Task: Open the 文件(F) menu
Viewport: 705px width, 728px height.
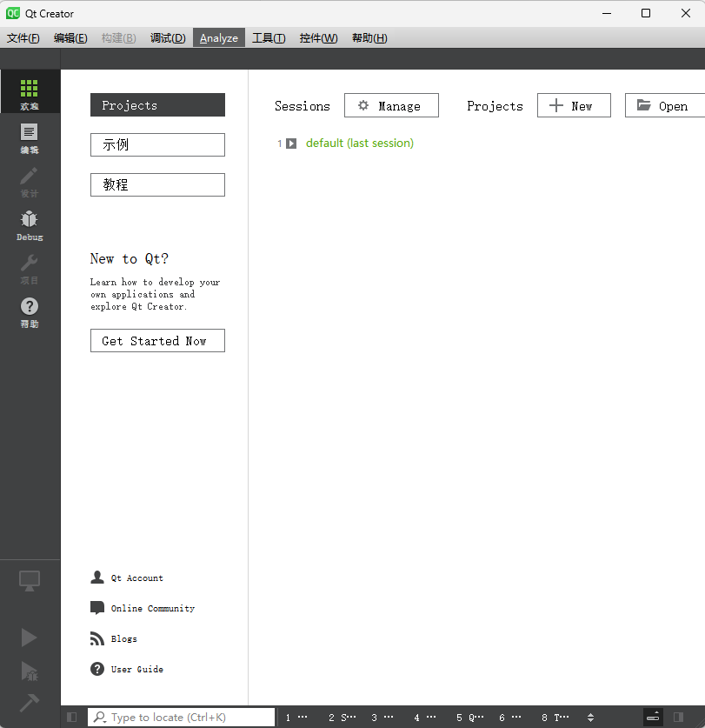Action: point(23,38)
